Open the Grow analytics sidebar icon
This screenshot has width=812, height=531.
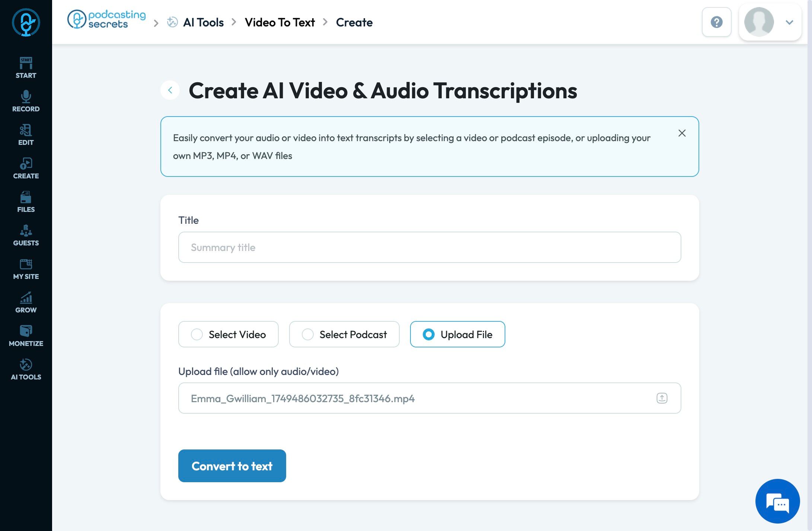(x=26, y=302)
